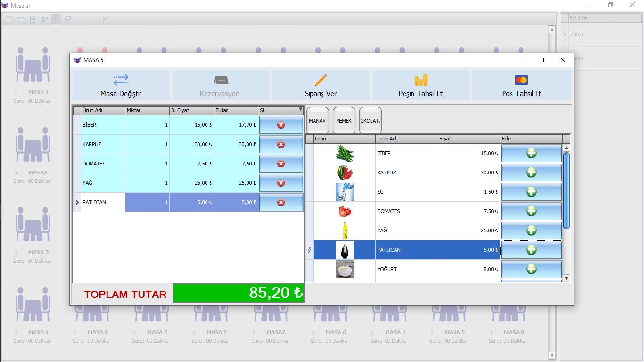Click the PATLICAN eggplant thumbnail
644x362 pixels.
pyautogui.click(x=344, y=250)
